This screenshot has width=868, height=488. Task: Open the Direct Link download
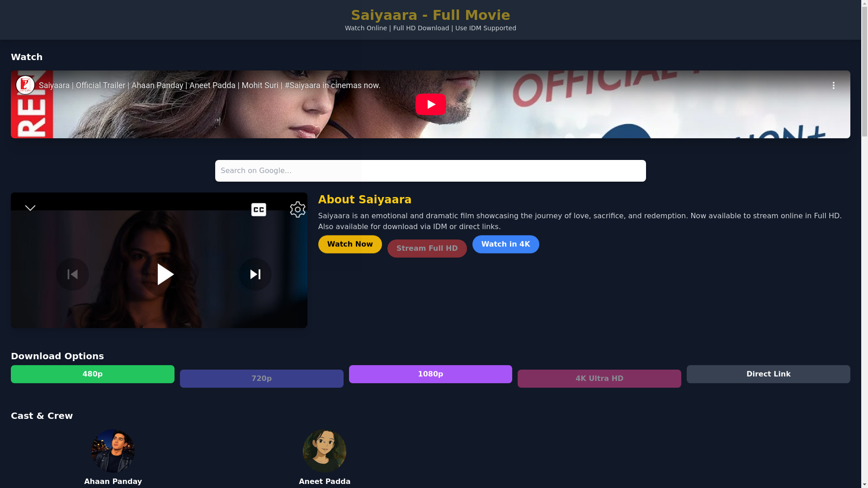point(769,374)
